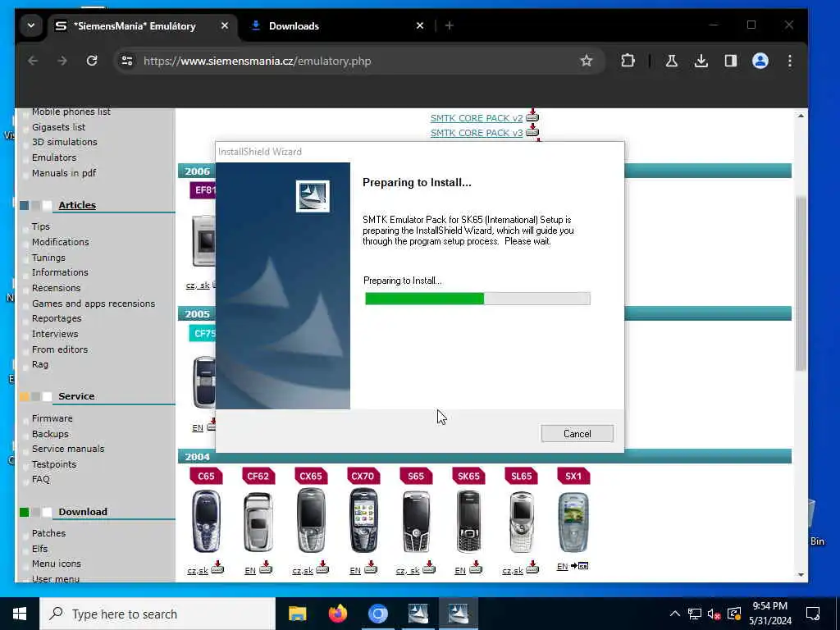Viewport: 840px width, 630px height.
Task: Click the S65 phone thumbnail
Action: click(x=416, y=522)
